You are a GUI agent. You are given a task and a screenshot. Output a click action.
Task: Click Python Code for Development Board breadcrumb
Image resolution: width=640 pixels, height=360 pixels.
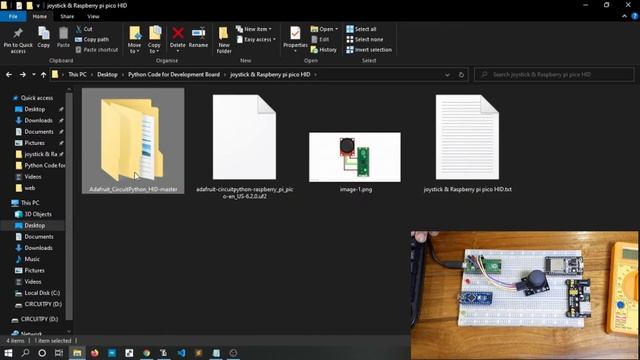[174, 74]
